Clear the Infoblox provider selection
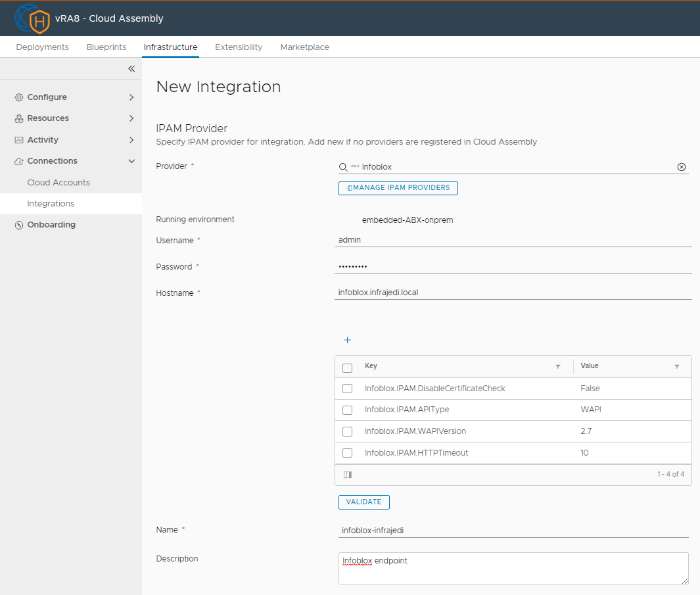This screenshot has width=700, height=595. (681, 167)
